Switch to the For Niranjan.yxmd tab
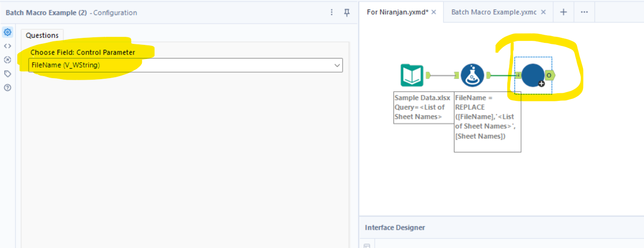 (397, 12)
